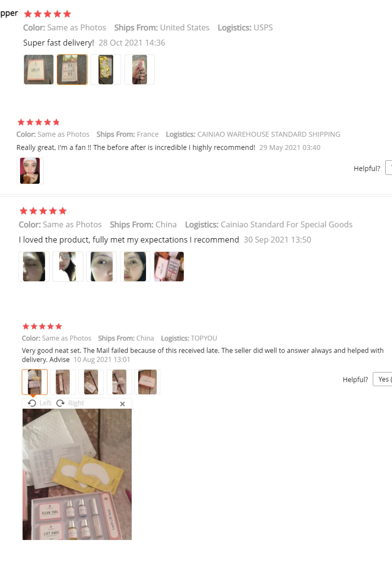Open first thumbnail of Super fast delivery review
392x588 pixels.
pos(39,70)
